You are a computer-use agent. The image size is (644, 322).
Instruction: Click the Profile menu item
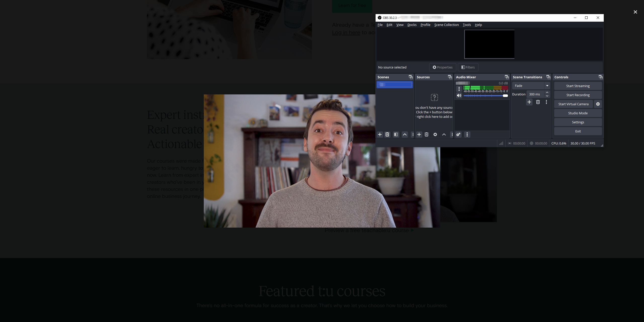425,25
